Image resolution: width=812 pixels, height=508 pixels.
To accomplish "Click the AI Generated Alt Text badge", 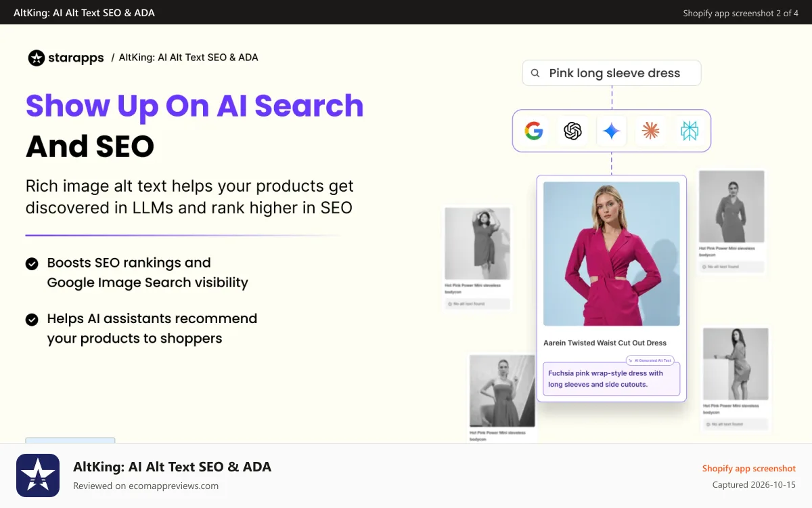I will point(650,360).
